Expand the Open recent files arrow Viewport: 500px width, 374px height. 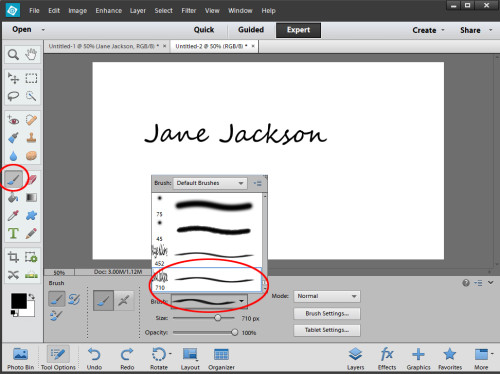point(43,30)
